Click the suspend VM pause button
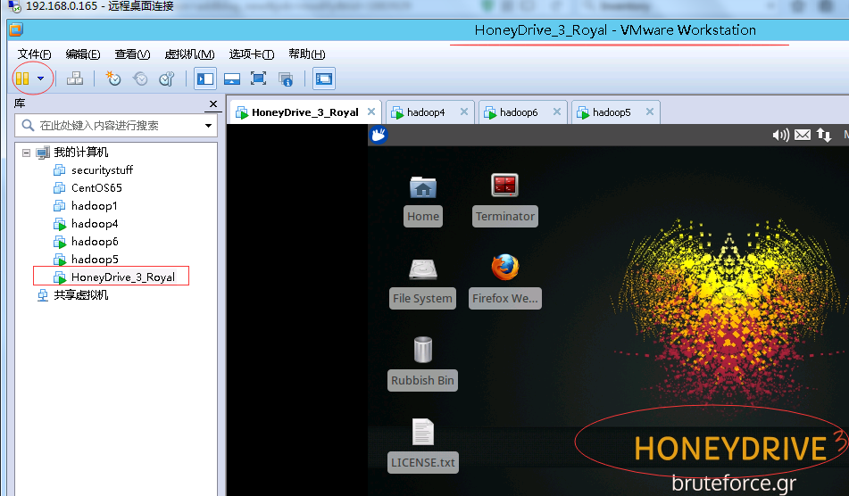 22,79
